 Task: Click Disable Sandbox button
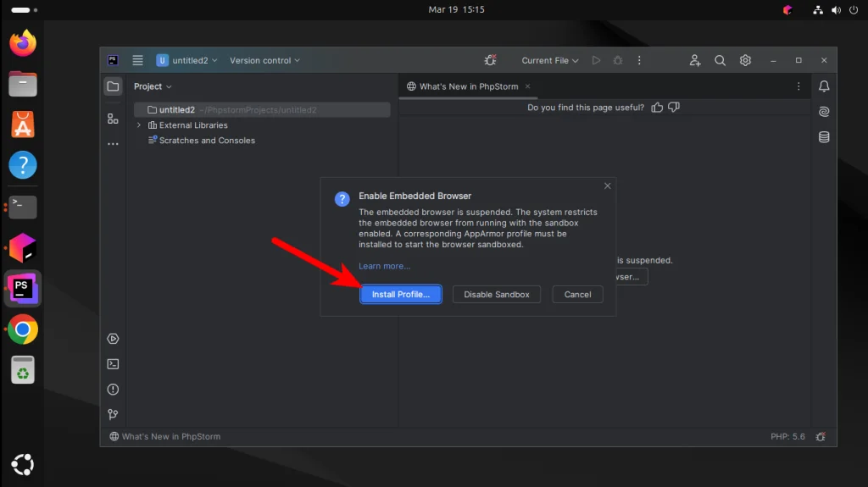coord(497,295)
